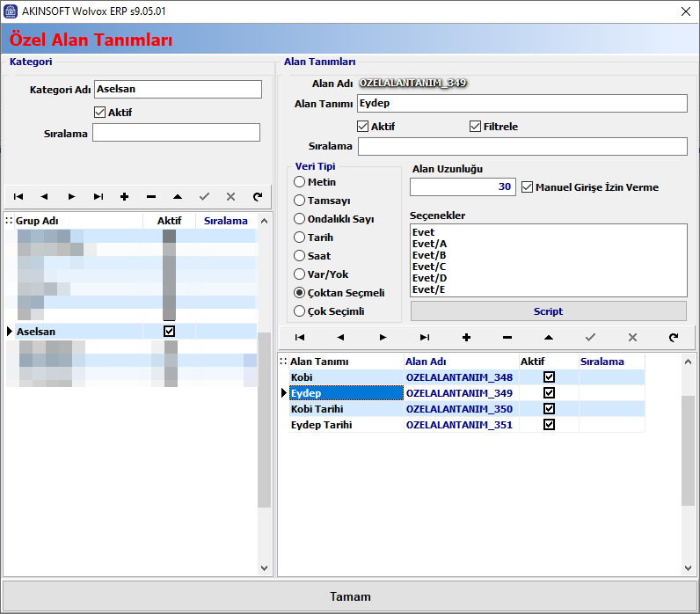The image size is (700, 614).
Task: Select the Evet/C option in Seçenekler list
Action: (x=429, y=267)
